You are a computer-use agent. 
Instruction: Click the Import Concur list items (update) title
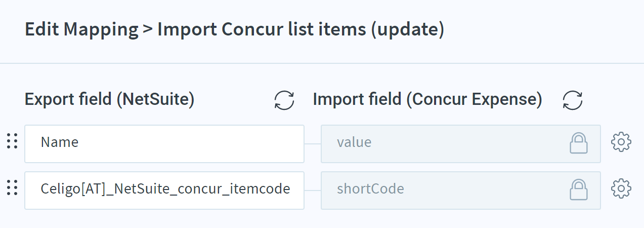click(x=301, y=30)
